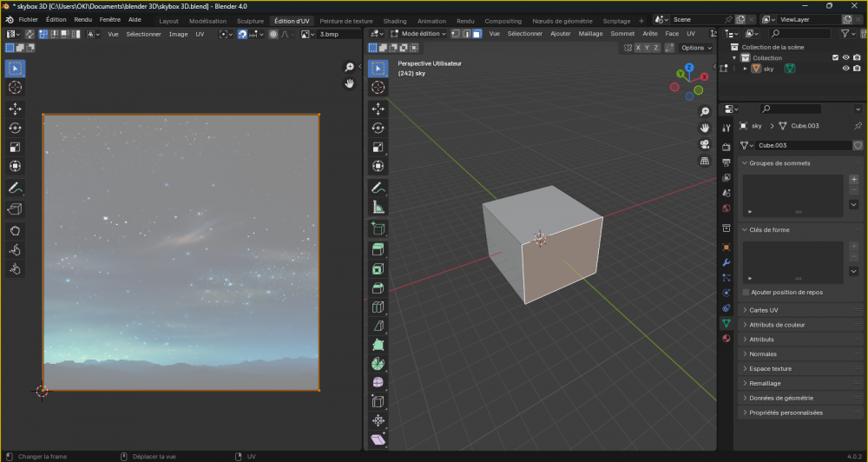Screen dimensions: 868x462
Task: Click the properties panel search field
Action: click(x=791, y=109)
